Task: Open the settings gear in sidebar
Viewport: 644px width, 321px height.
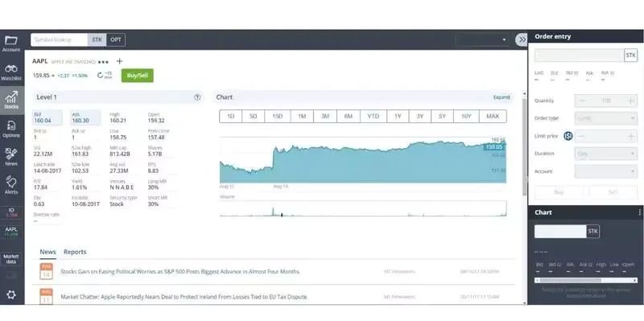Action: [x=11, y=294]
